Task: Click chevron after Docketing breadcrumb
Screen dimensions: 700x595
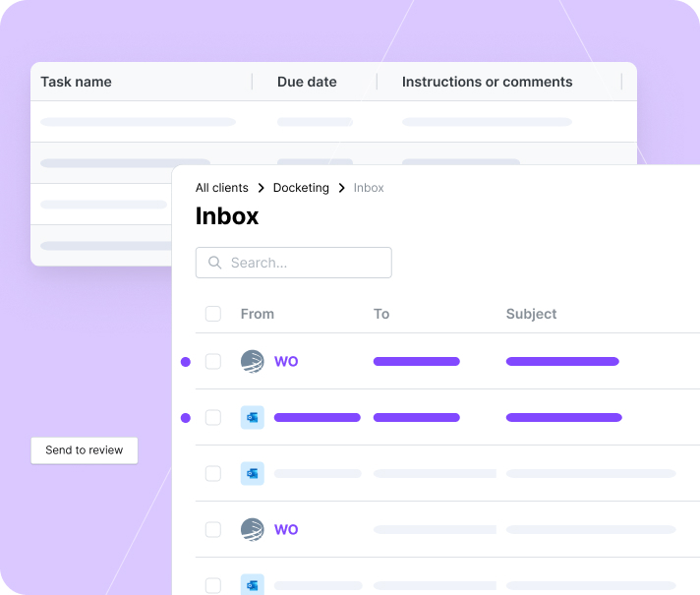Action: pyautogui.click(x=341, y=188)
